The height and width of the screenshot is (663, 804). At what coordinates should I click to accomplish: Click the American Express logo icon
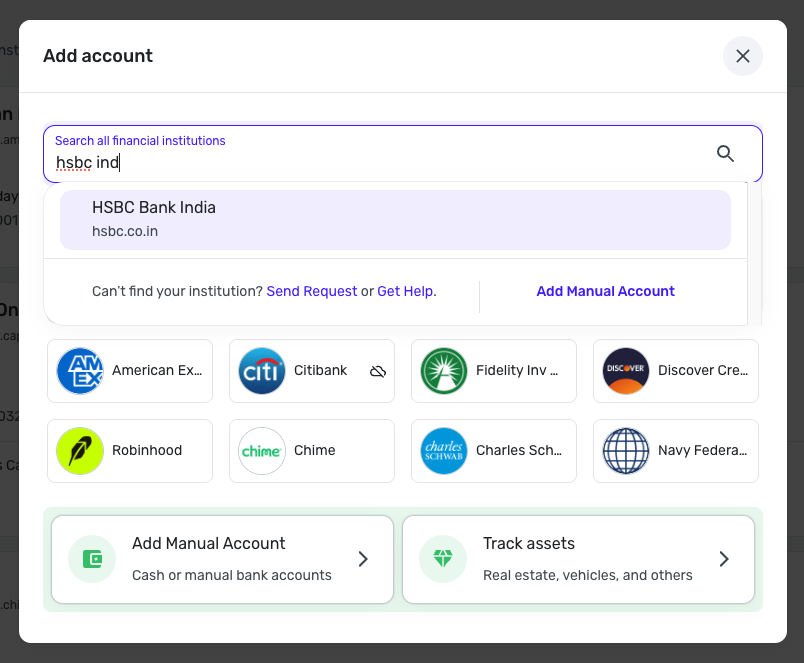80,371
